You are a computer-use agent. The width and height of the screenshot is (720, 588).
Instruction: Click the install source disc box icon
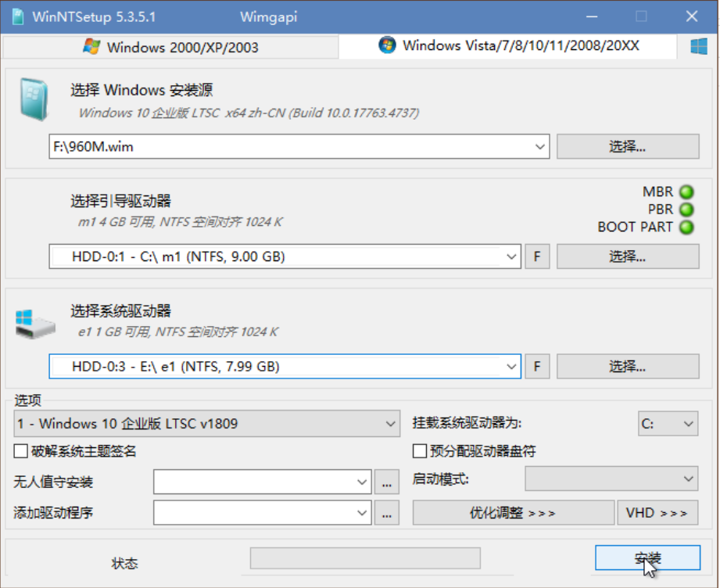[34, 99]
